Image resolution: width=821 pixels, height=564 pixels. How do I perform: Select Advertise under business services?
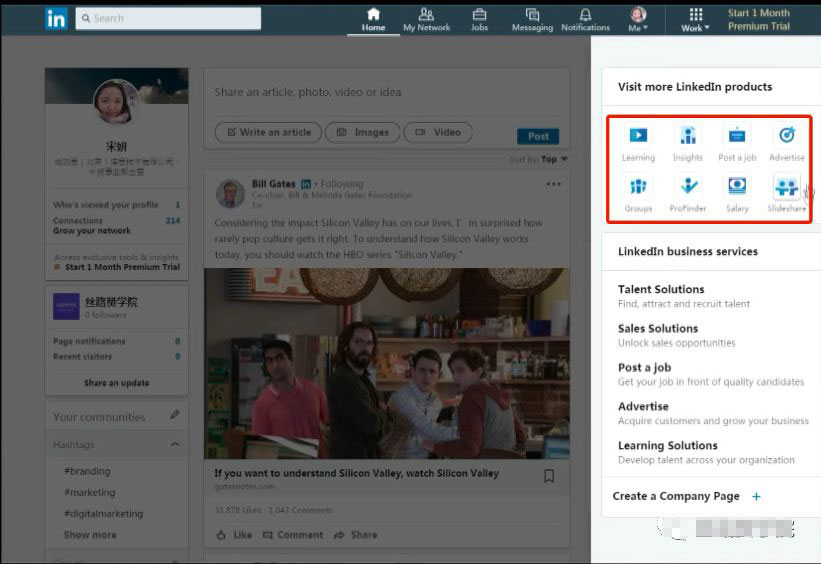pyautogui.click(x=713, y=413)
